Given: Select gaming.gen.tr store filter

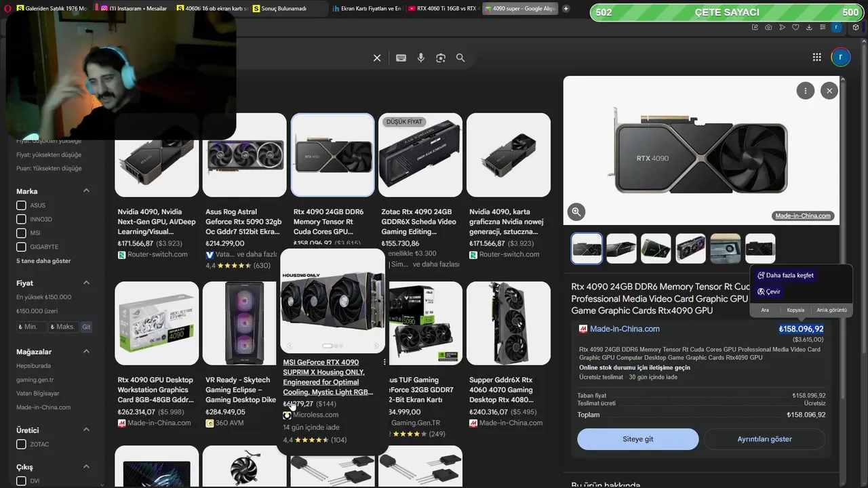Looking at the screenshot, I should [x=35, y=380].
